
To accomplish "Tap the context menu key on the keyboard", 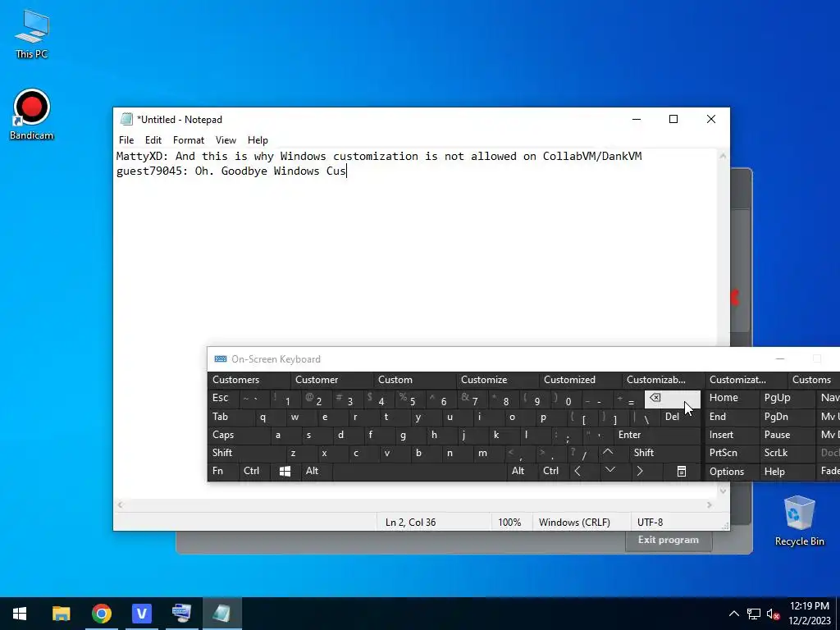I will pyautogui.click(x=682, y=471).
